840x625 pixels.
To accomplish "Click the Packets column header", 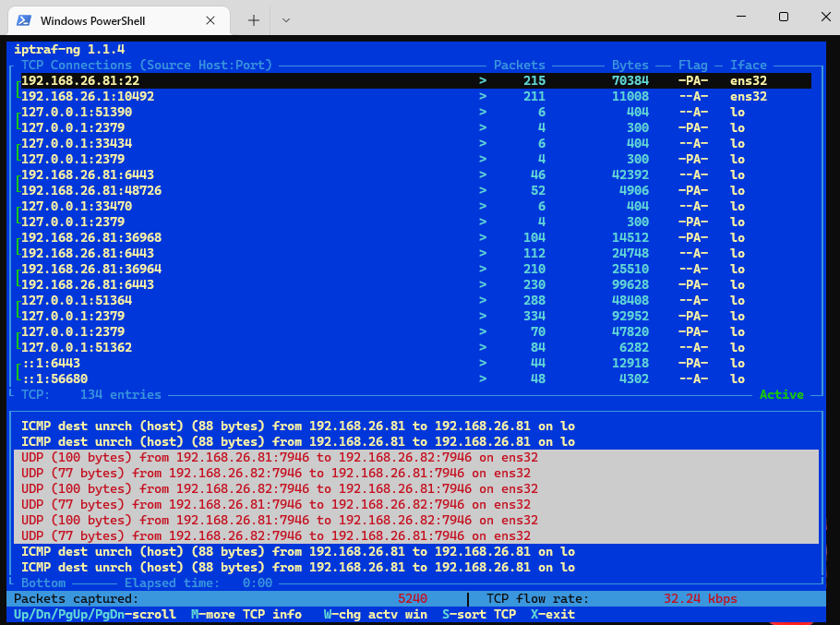I will [519, 66].
